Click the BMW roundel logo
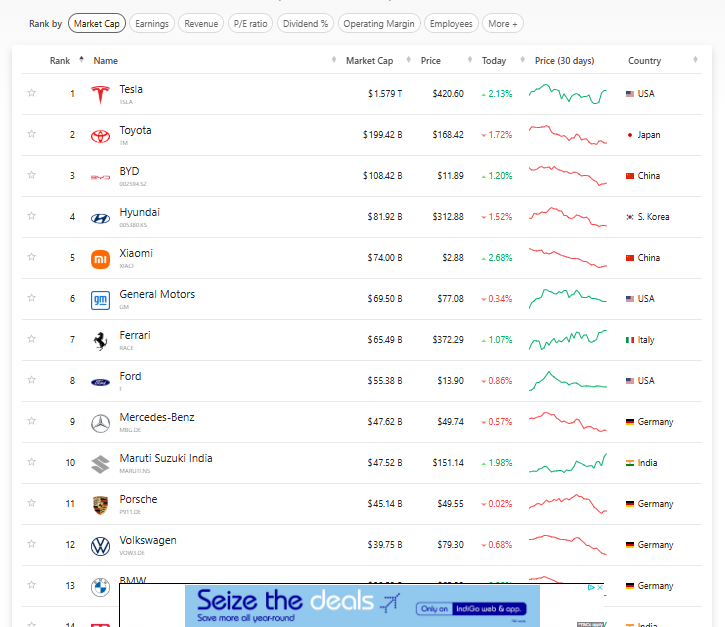 coord(100,587)
